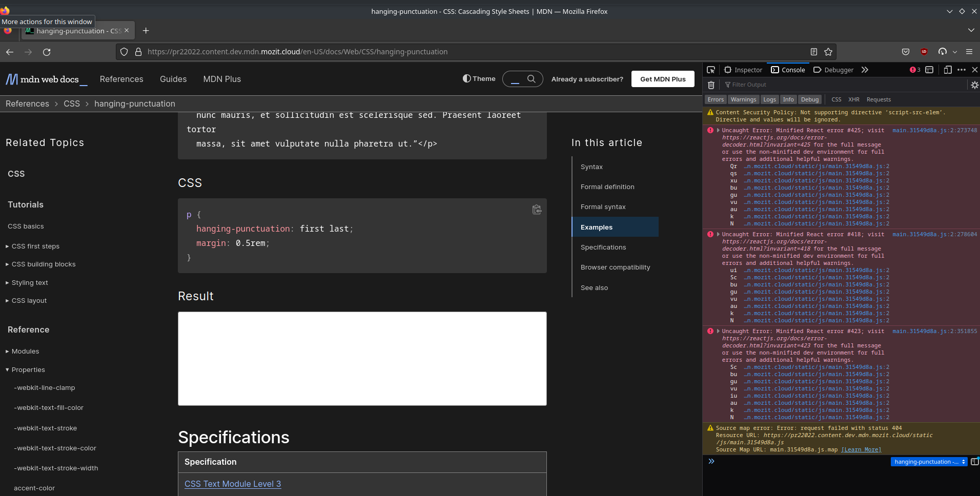The image size is (980, 496).
Task: Open console settings gear
Action: click(x=974, y=85)
